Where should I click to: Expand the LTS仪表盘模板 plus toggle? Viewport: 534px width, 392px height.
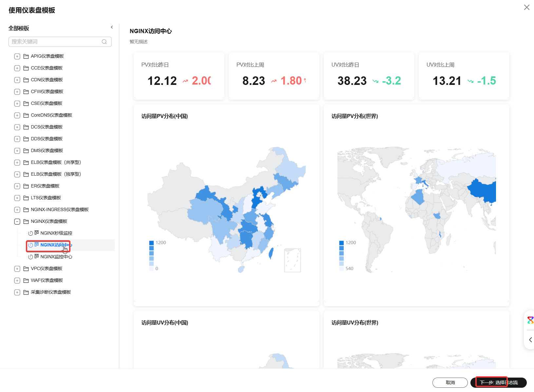(x=17, y=198)
